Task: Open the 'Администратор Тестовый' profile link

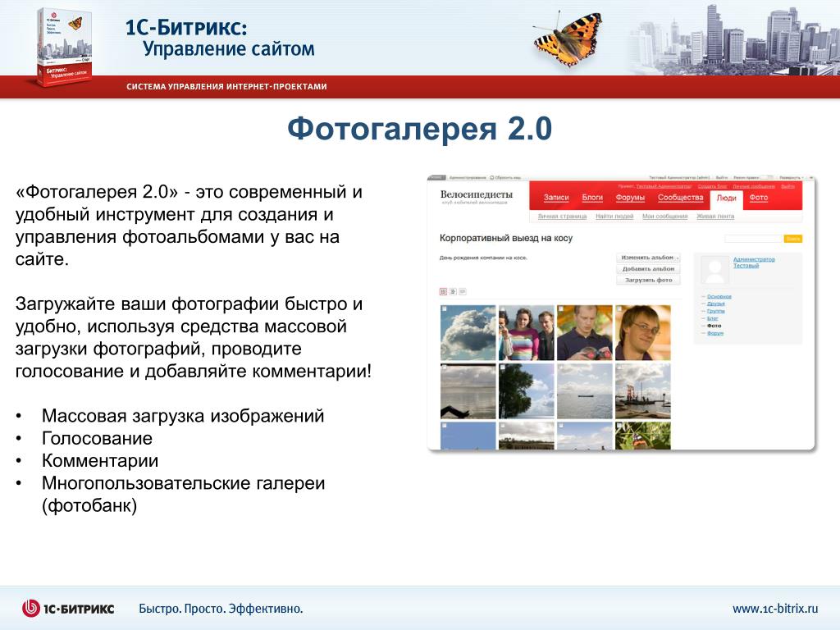Action: coord(754,262)
